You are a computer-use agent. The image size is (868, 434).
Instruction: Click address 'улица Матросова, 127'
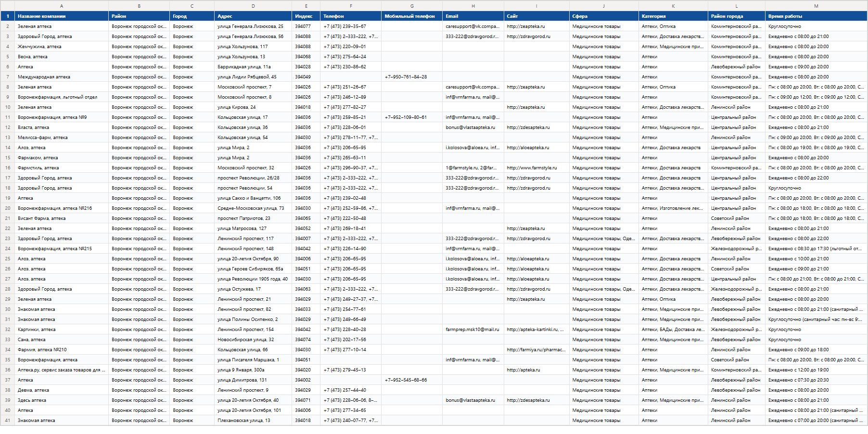click(253, 229)
